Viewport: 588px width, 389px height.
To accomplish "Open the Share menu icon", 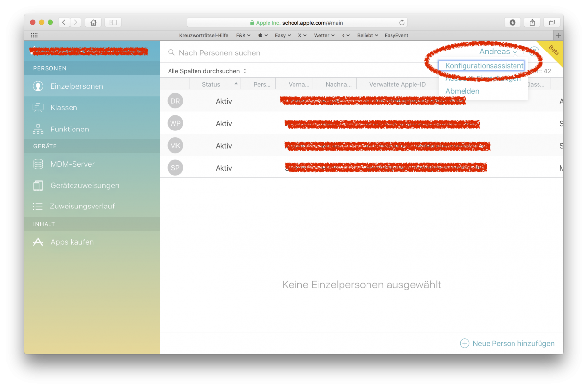I will pos(532,22).
